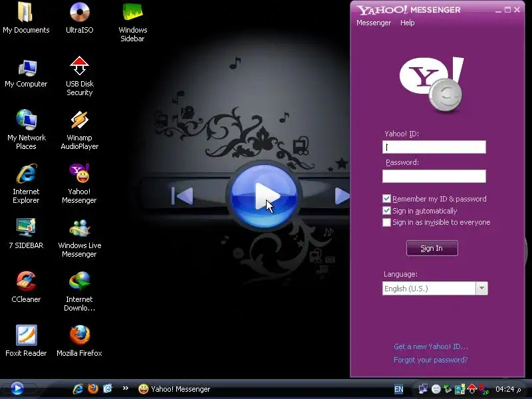Image resolution: width=532 pixels, height=399 pixels.
Task: Click the Password input field
Action: (x=434, y=176)
